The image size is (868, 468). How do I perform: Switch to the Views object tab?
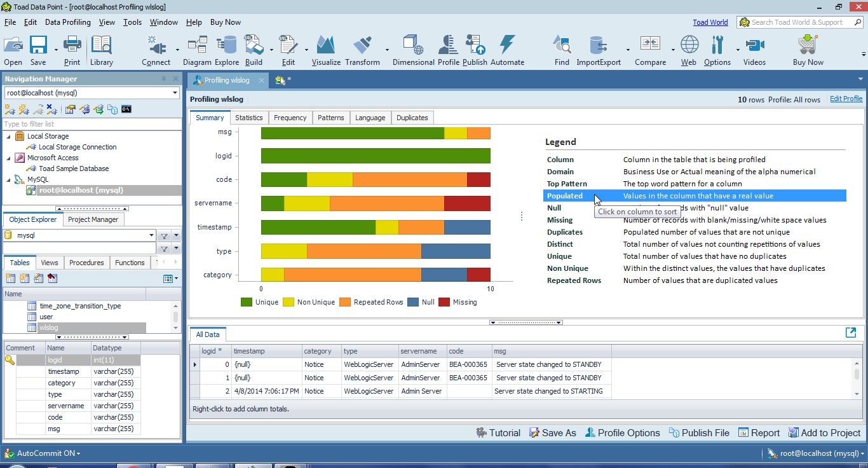(49, 263)
